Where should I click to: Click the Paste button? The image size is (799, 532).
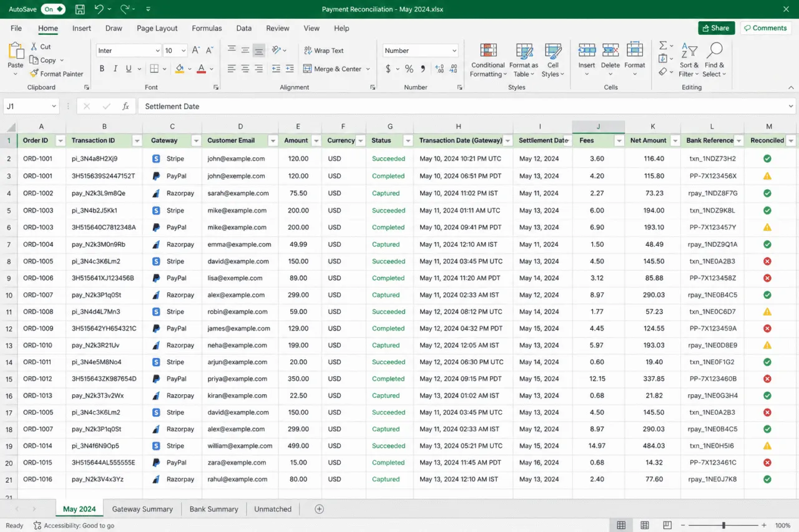click(16, 59)
